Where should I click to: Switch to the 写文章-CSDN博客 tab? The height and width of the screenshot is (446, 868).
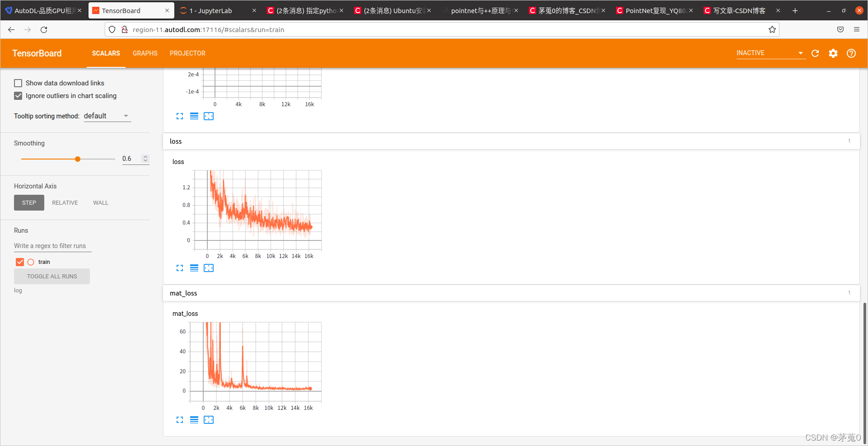click(x=741, y=10)
